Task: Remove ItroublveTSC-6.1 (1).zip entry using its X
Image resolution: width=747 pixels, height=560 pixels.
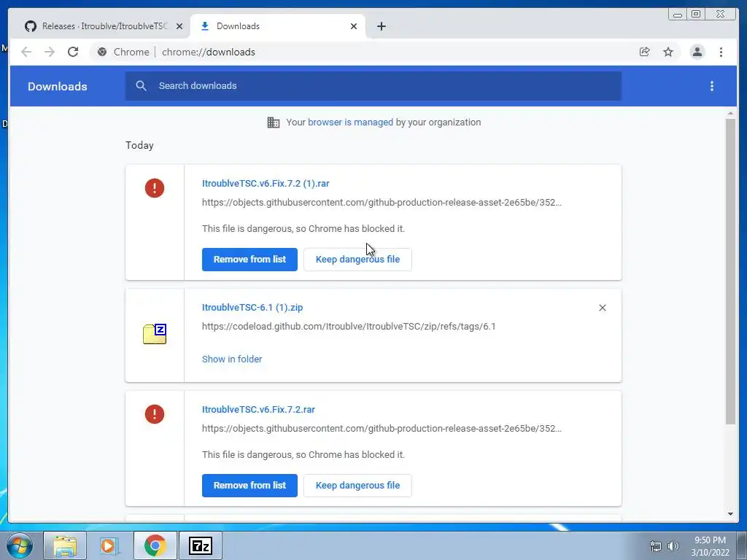Action: click(602, 308)
